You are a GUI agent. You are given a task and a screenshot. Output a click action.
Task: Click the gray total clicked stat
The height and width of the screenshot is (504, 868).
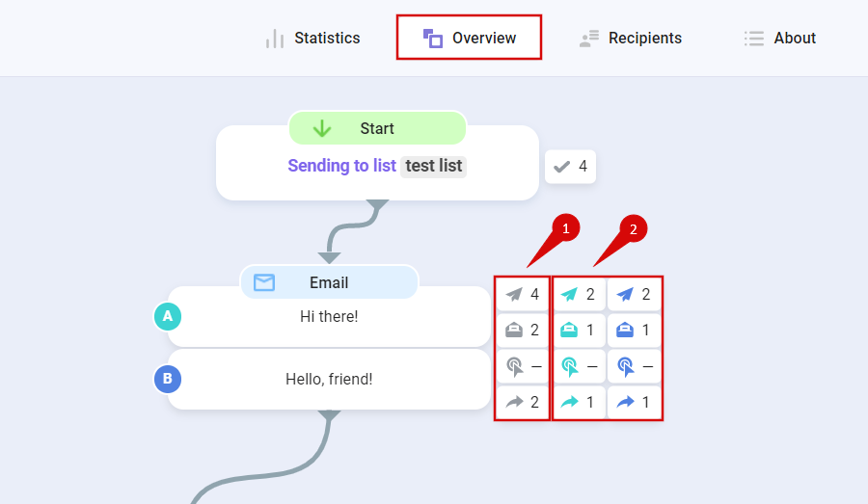coord(523,366)
